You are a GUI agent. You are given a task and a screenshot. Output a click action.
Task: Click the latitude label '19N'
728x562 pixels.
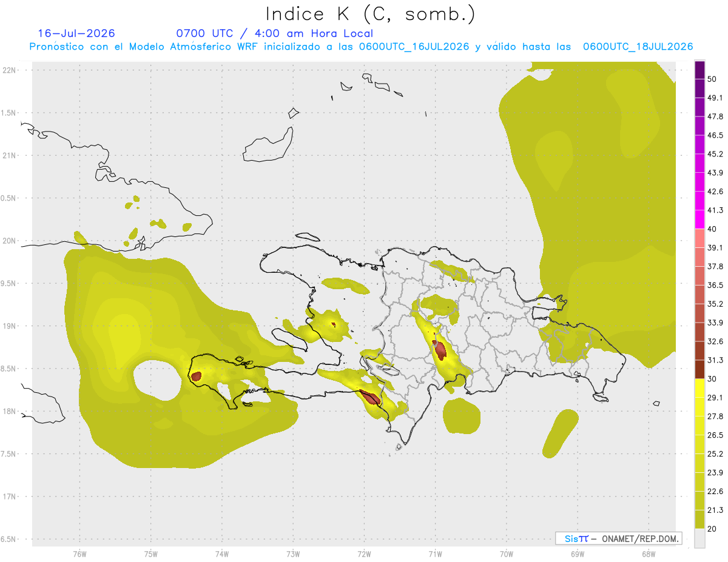(x=9, y=326)
